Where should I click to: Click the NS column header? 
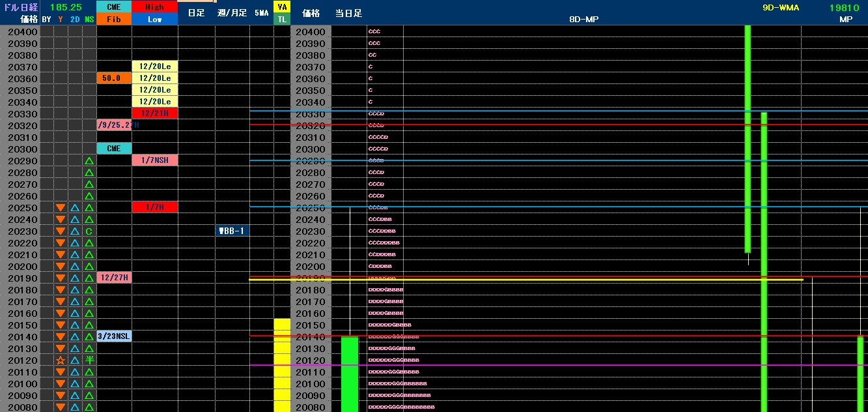(89, 20)
